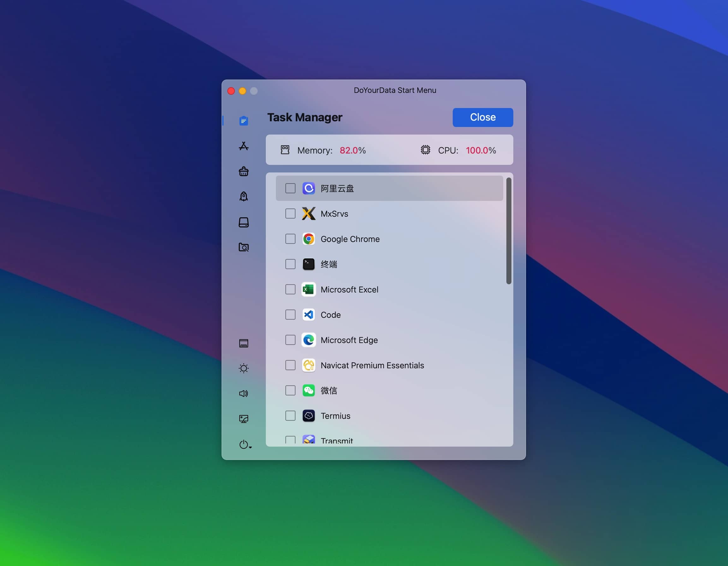Click the Termius app icon
The image size is (728, 566).
click(x=309, y=416)
